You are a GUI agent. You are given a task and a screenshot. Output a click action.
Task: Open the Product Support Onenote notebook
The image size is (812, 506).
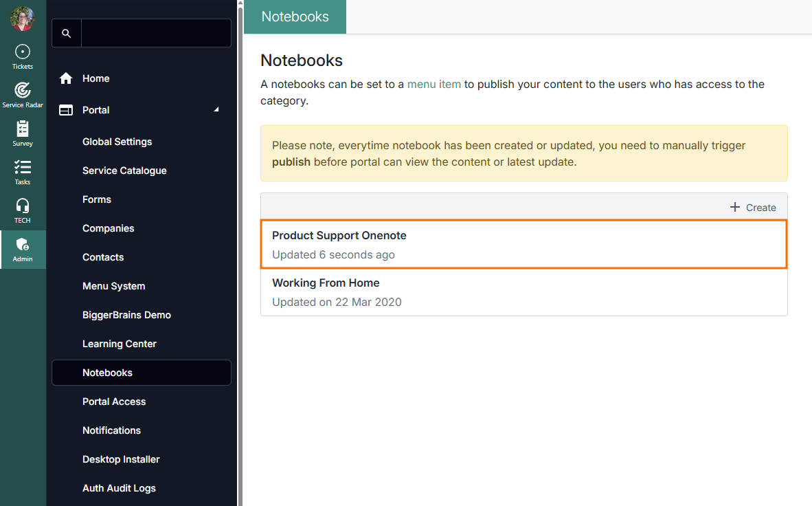tap(339, 236)
